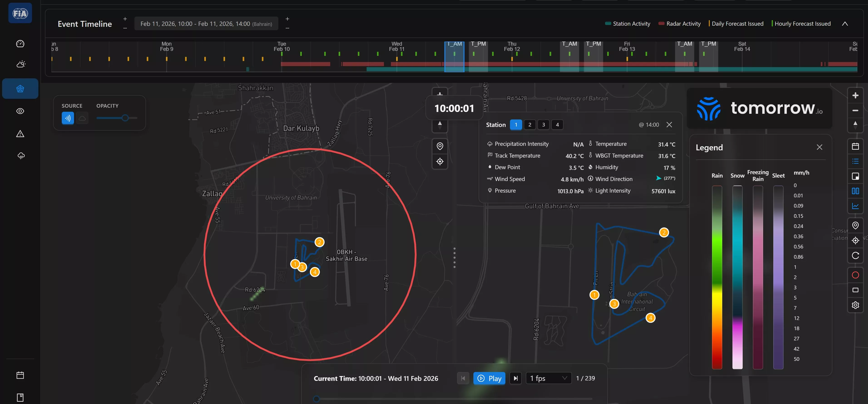Click station marker 1 on right circuit map

[594, 295]
